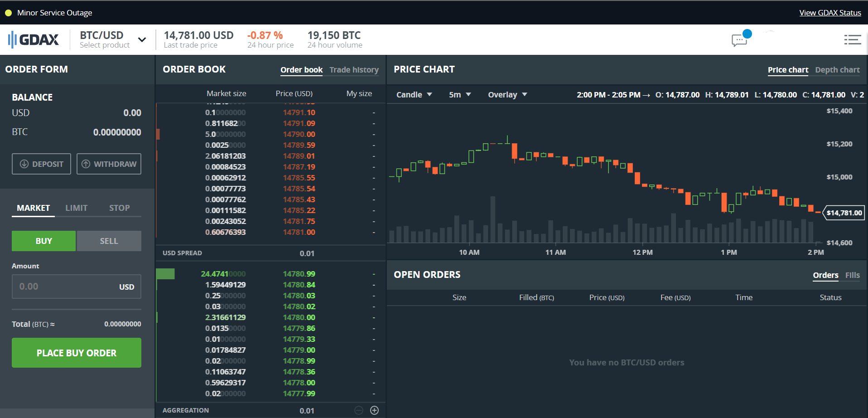The image size is (868, 418).
Task: Click the WITHDRAW button
Action: [109, 164]
